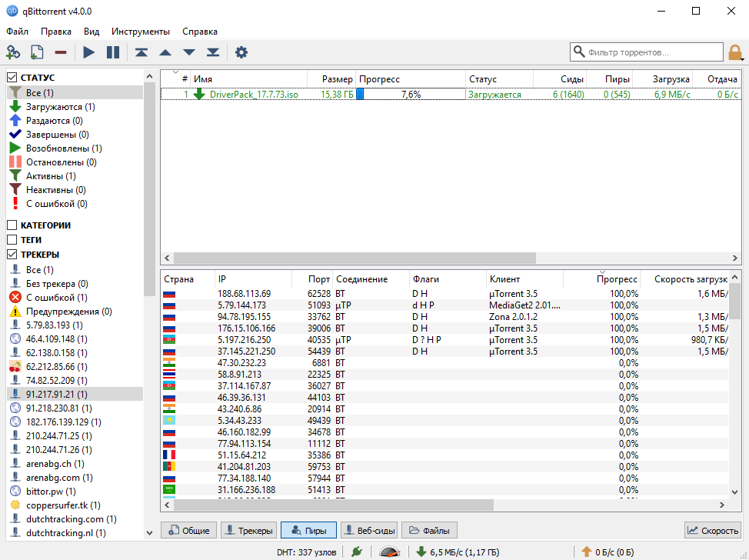Open the Вид menu

click(92, 31)
